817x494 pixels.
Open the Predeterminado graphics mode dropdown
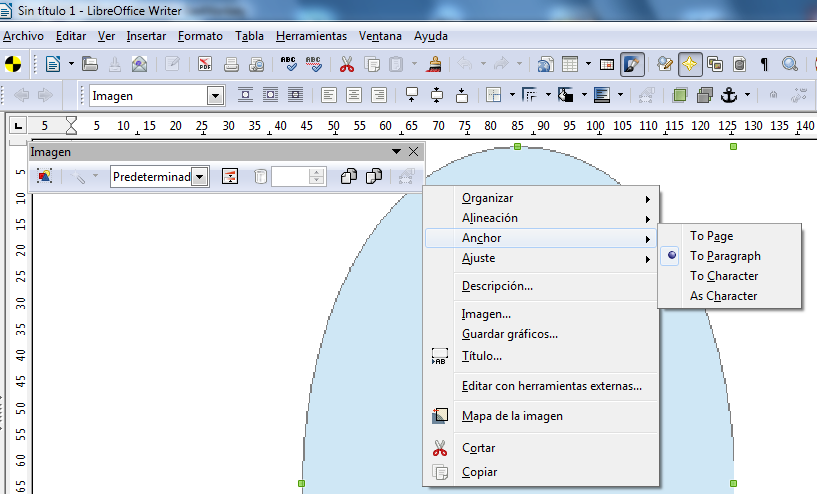(200, 177)
